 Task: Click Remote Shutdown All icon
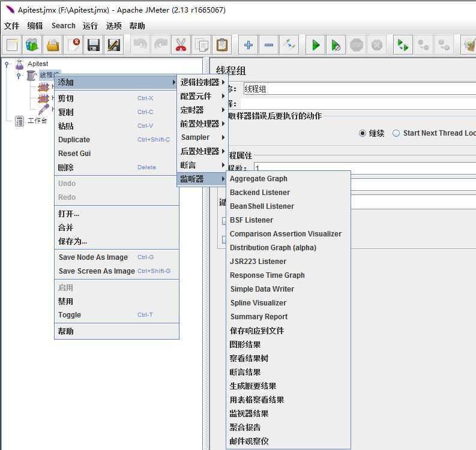[444, 45]
